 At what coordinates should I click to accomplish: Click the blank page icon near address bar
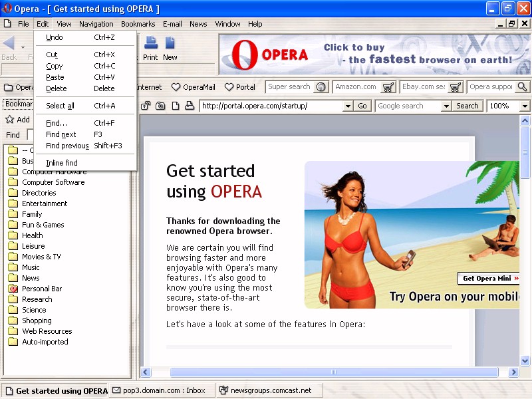click(176, 106)
